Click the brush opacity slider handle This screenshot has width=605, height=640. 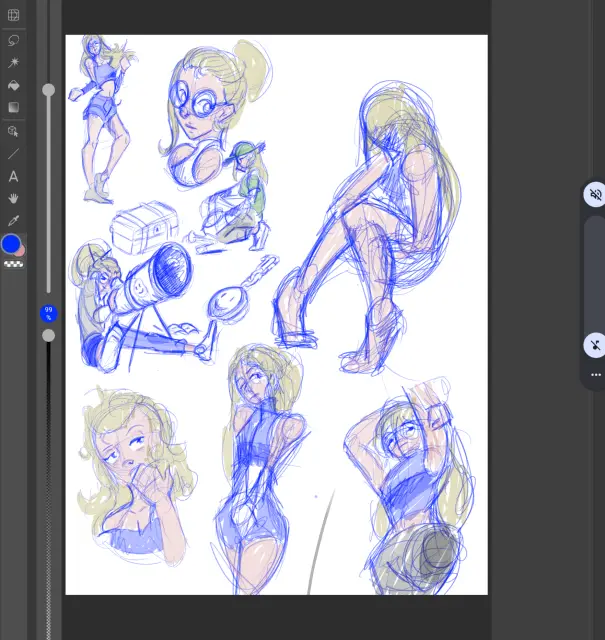click(49, 336)
